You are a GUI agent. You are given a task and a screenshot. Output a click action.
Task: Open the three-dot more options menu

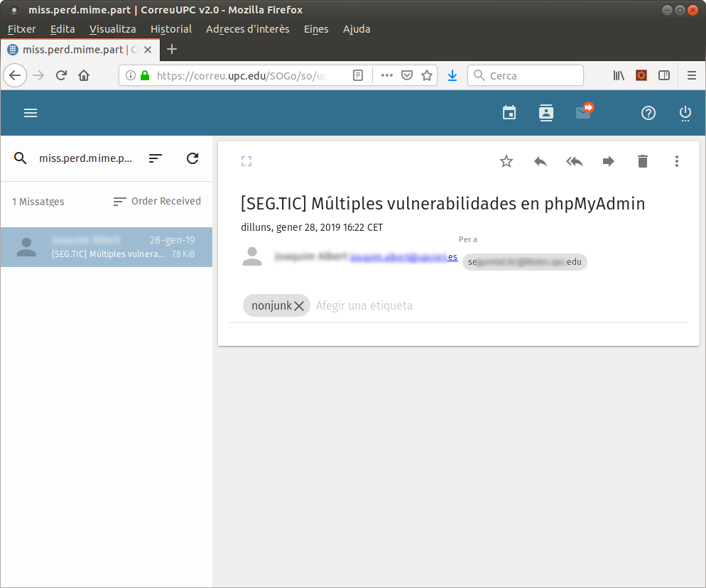point(676,161)
